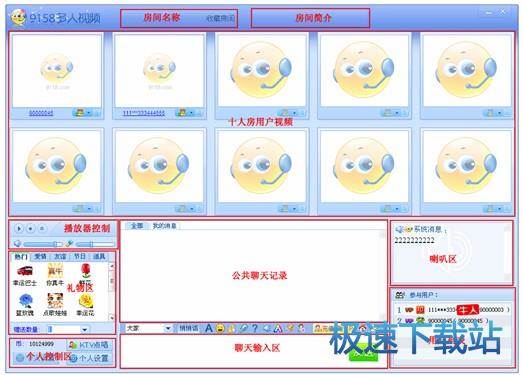Viewport: 523px width, 375px height.
Task: Select user row 1 in participant list
Action: coord(453,310)
